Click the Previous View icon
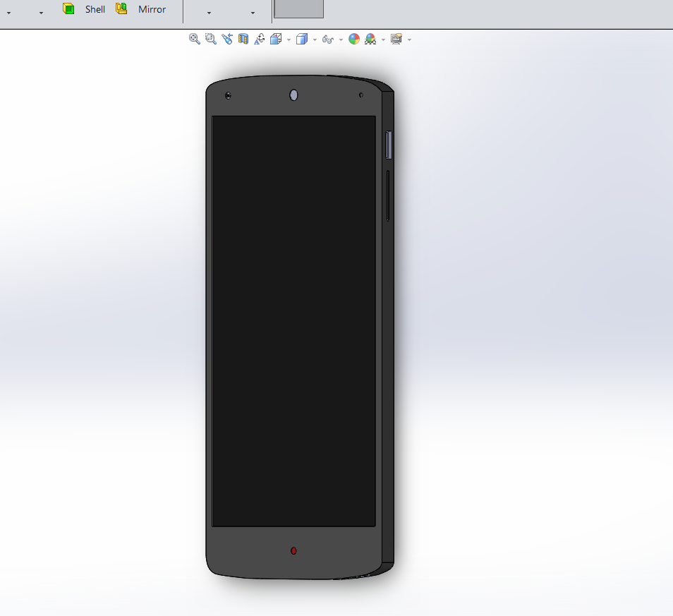This screenshot has height=616, width=673. click(x=227, y=39)
